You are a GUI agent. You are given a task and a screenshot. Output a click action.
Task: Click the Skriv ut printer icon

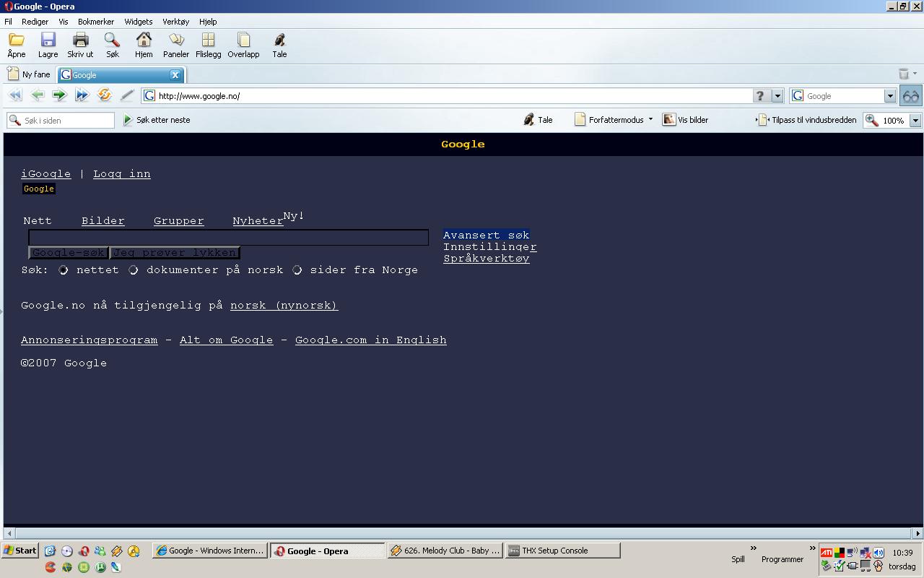click(x=80, y=40)
